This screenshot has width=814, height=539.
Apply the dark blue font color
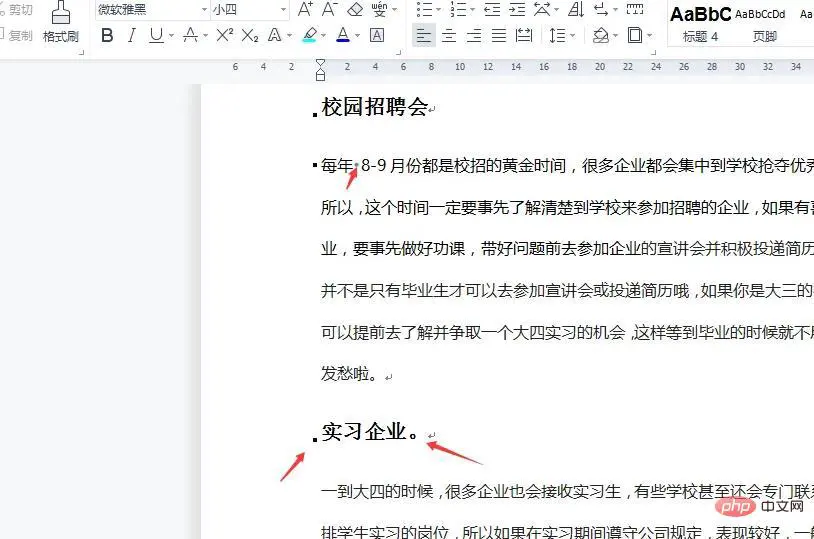tap(343, 35)
